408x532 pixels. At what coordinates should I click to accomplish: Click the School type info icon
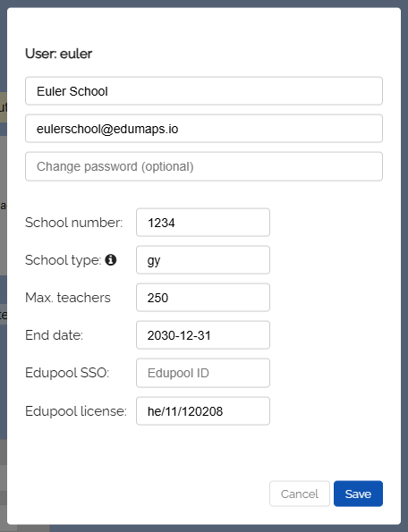[111, 260]
